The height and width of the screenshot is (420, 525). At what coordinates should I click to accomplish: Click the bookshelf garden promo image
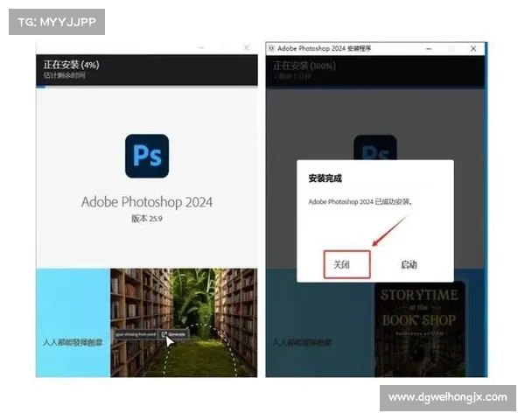tap(184, 323)
